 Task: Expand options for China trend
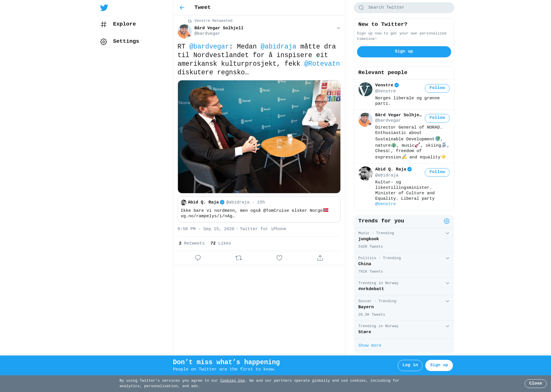tap(447, 258)
